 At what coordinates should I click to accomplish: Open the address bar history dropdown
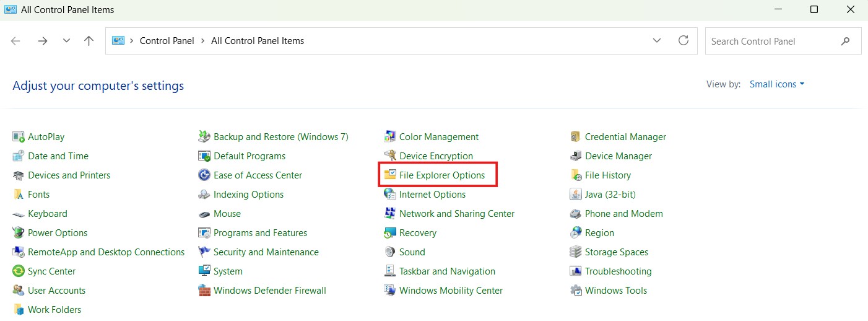click(657, 41)
